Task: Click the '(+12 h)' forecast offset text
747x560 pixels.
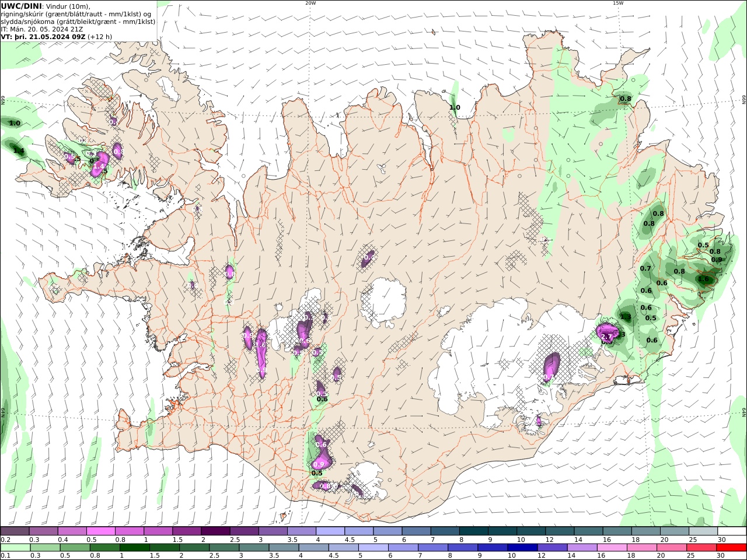Action: point(100,37)
